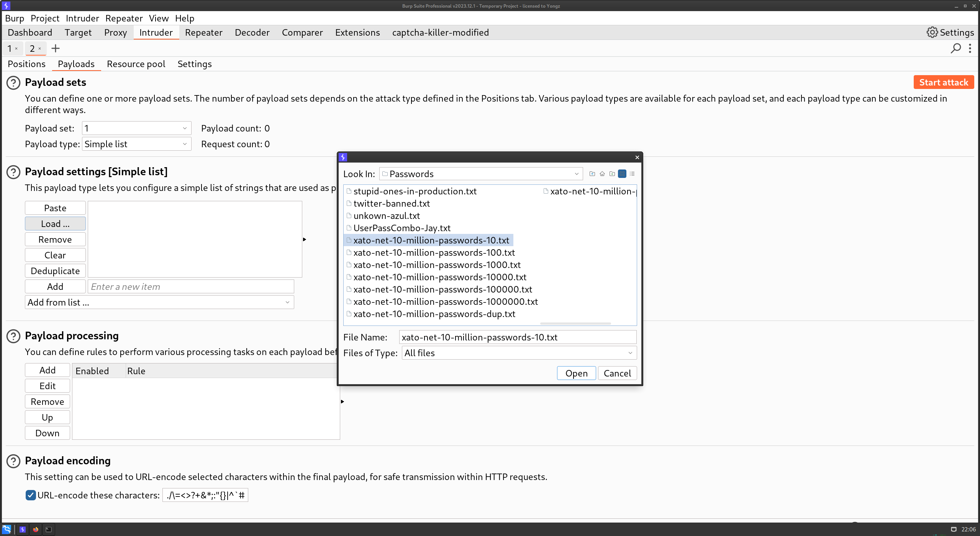Click the Clear payload list button
This screenshot has width=980, height=536.
pos(55,255)
